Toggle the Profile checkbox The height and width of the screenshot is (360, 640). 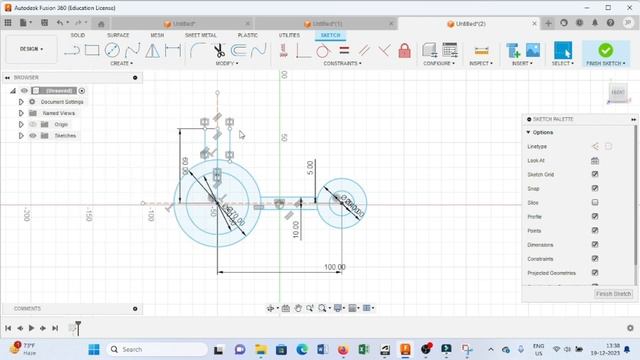595,216
